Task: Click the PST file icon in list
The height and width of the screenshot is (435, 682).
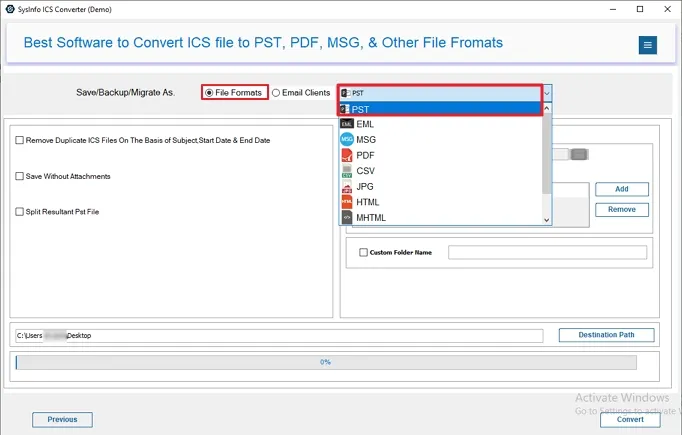Action: click(x=345, y=109)
